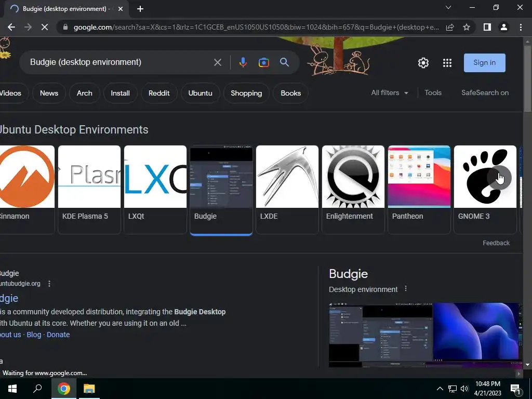
Task: Open the ubuntubudgie.org result title
Action: tap(9, 298)
